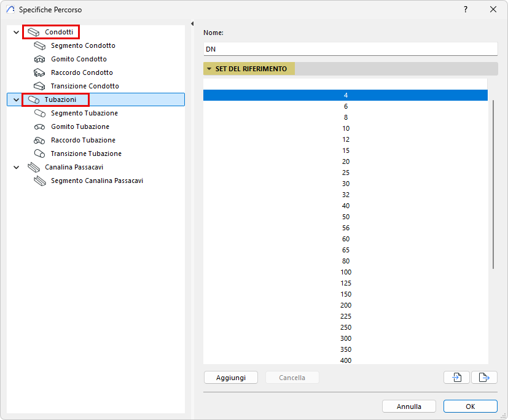Click the reference list vertical scrollbar
Image resolution: width=508 pixels, height=420 pixels.
point(493,185)
